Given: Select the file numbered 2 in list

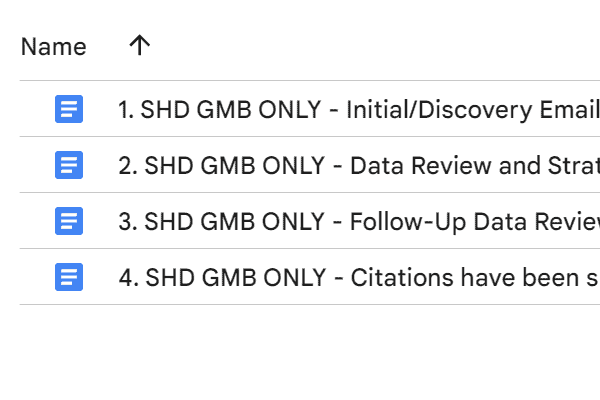Looking at the screenshot, I should click(300, 165).
